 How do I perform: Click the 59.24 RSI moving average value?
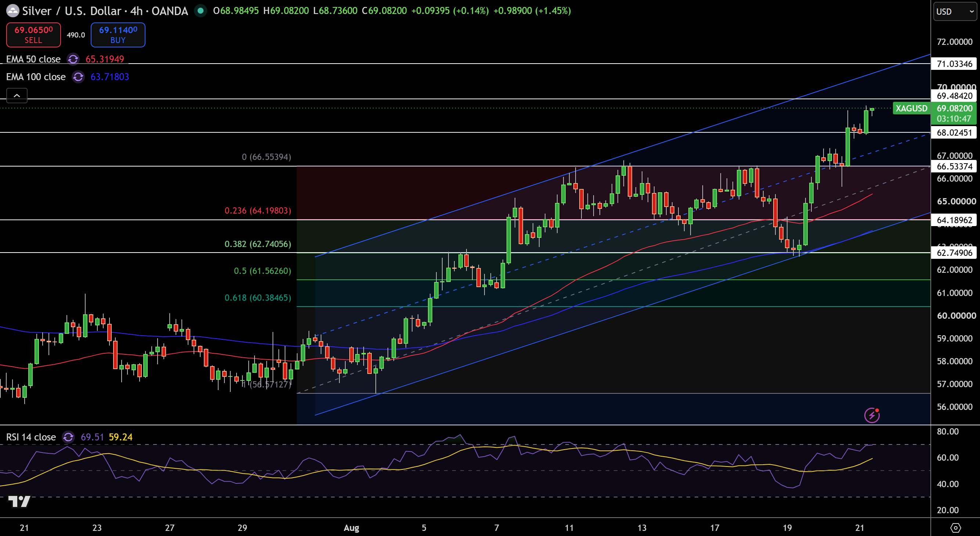coord(120,437)
